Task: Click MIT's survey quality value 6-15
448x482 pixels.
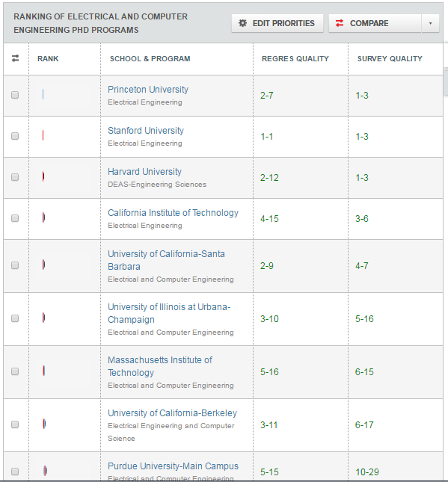Action: (364, 372)
